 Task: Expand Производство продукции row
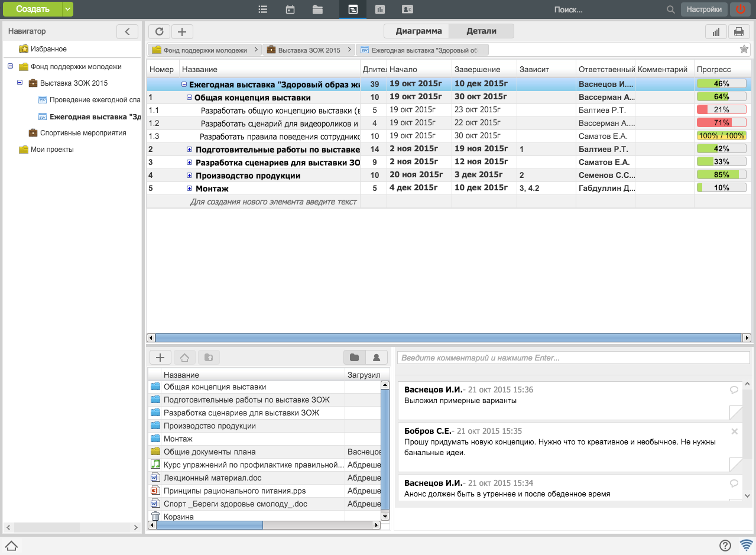tap(190, 176)
